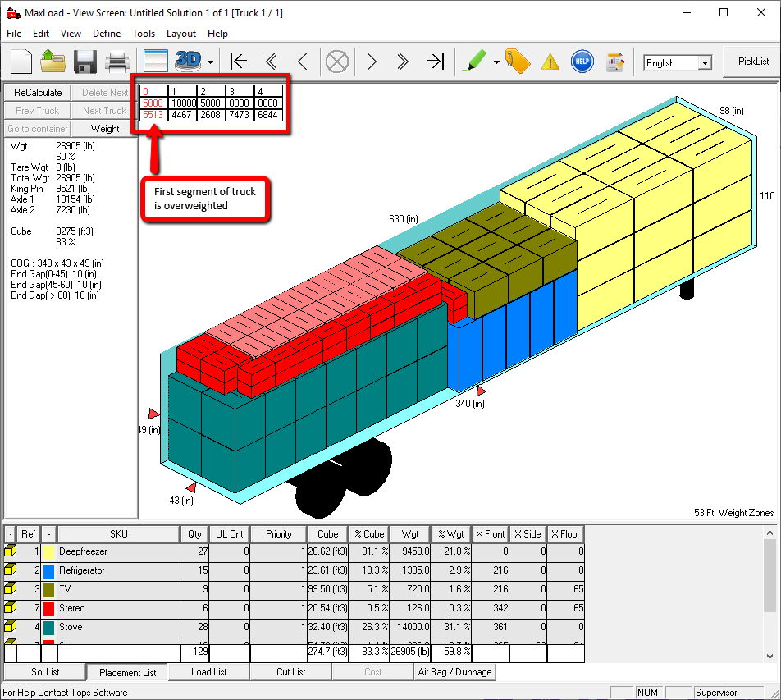Click the orange price tag icon

click(518, 62)
